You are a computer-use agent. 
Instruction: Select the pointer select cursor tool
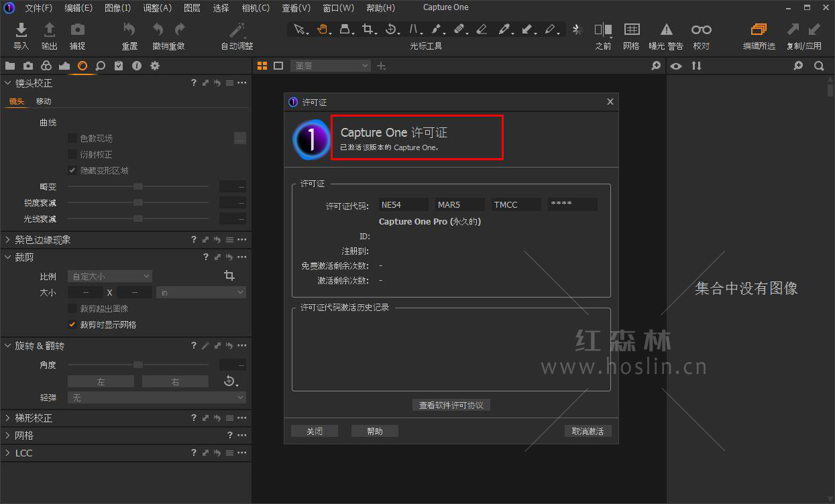click(x=299, y=29)
